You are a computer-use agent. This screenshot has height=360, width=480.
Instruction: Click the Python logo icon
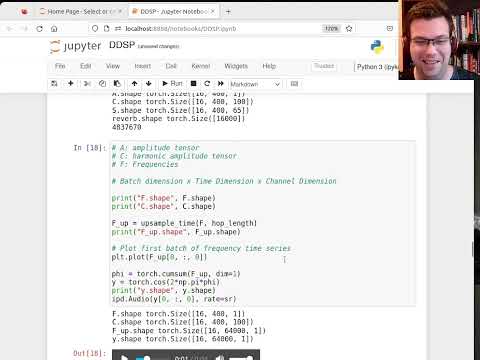tap(377, 47)
